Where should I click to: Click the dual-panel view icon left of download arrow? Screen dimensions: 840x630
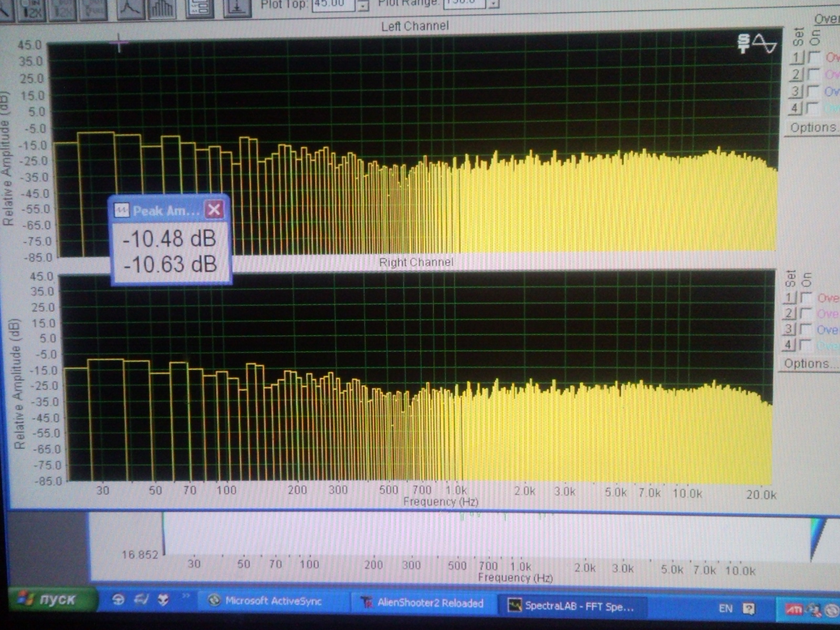click(200, 7)
